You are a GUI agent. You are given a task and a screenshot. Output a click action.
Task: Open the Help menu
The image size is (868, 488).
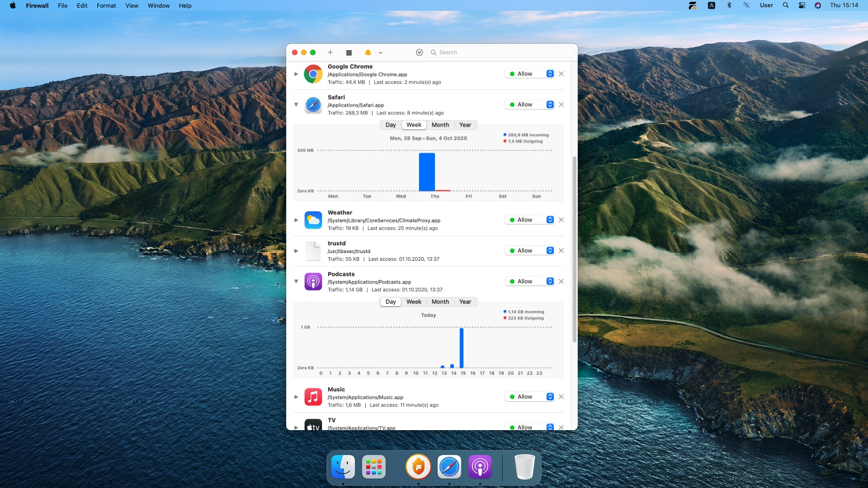pyautogui.click(x=185, y=6)
